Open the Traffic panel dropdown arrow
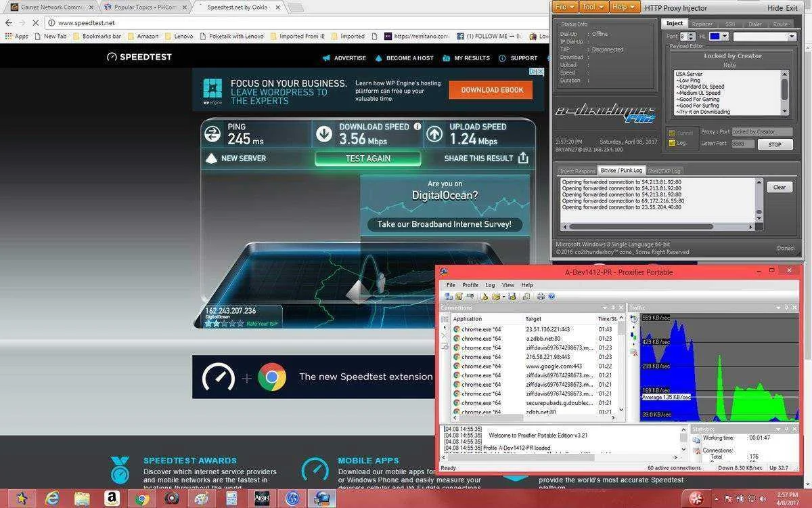The height and width of the screenshot is (508, 812). (778, 308)
